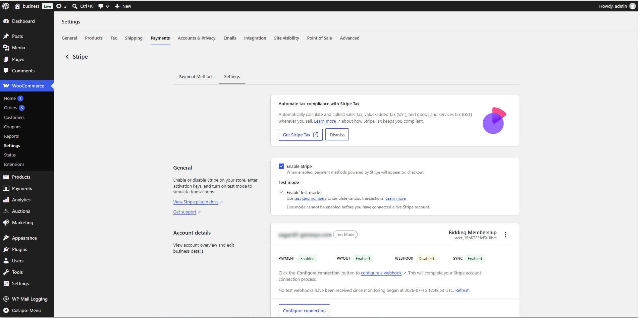Toggle the Enable Stripe checkbox
This screenshot has height=318, width=644.
pyautogui.click(x=281, y=166)
